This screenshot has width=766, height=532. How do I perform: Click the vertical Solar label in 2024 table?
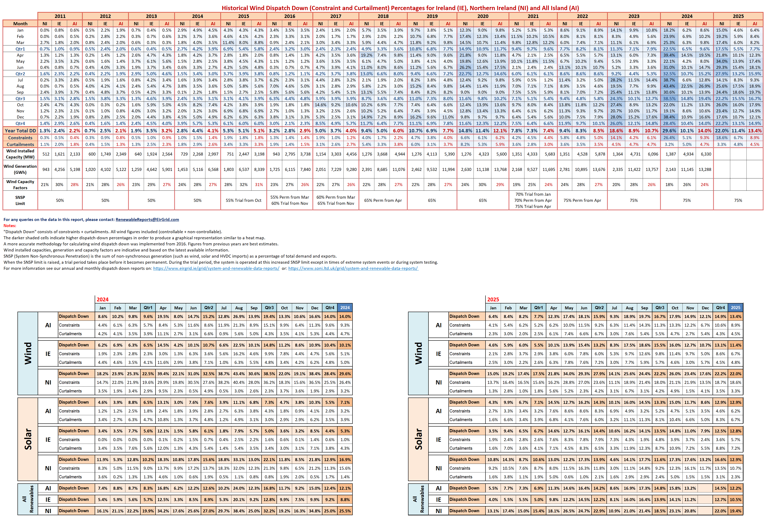28,439
